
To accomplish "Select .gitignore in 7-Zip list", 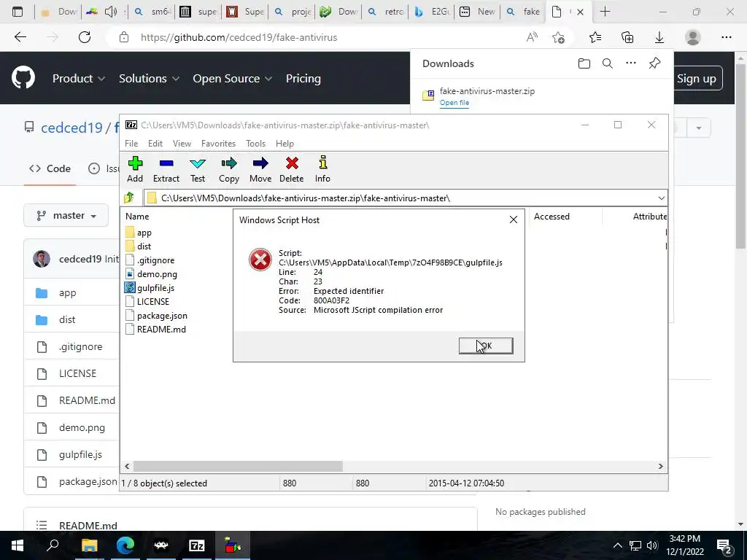I will coord(150,260).
